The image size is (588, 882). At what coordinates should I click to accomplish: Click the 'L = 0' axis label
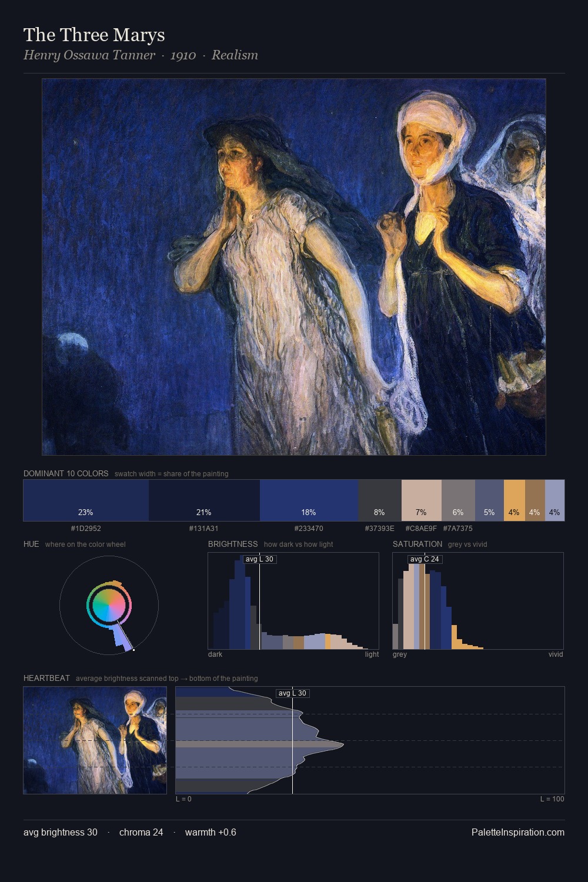[183, 799]
